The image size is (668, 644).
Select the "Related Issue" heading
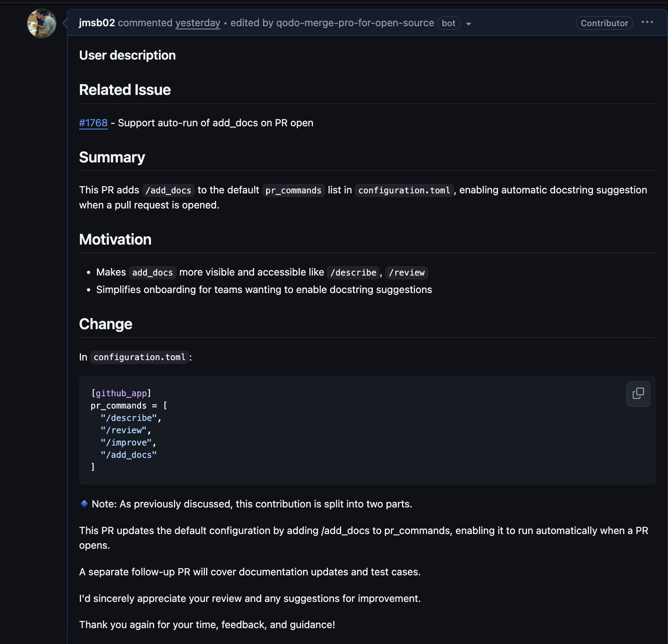point(125,90)
